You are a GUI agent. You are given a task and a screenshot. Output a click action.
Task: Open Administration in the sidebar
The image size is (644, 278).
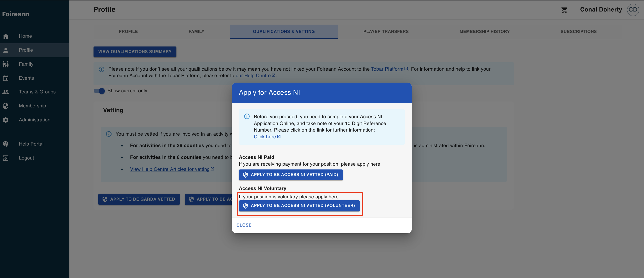[34, 120]
